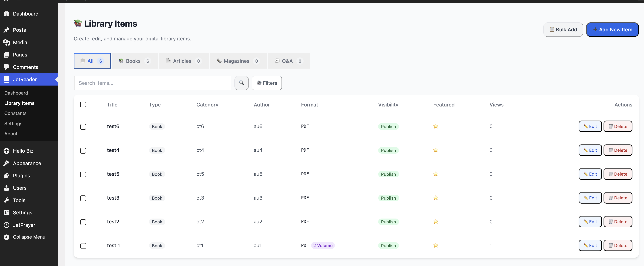The image size is (644, 266).
Task: Check the checkbox for test6 row
Action: point(83,127)
